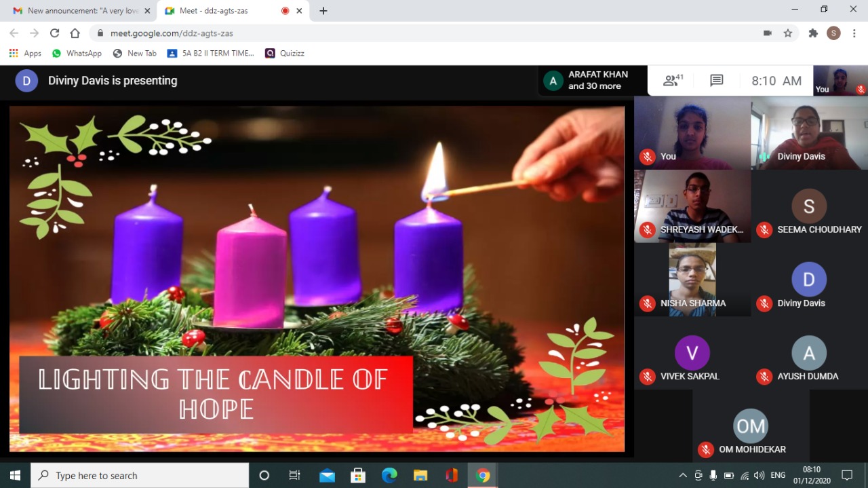The width and height of the screenshot is (868, 488).
Task: Click the muted mic icon on VIVEK SAKPAL
Action: pyautogui.click(x=648, y=376)
